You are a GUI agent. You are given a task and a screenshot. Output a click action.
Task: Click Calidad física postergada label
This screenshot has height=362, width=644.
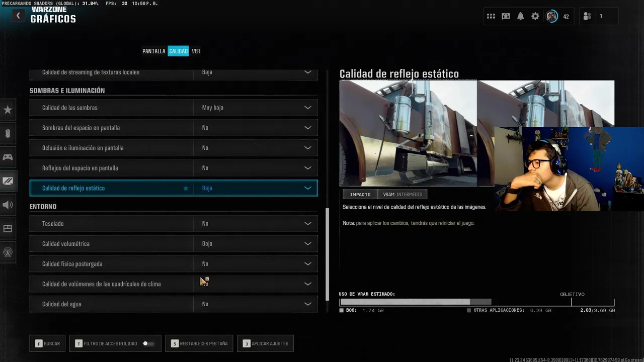(72, 263)
